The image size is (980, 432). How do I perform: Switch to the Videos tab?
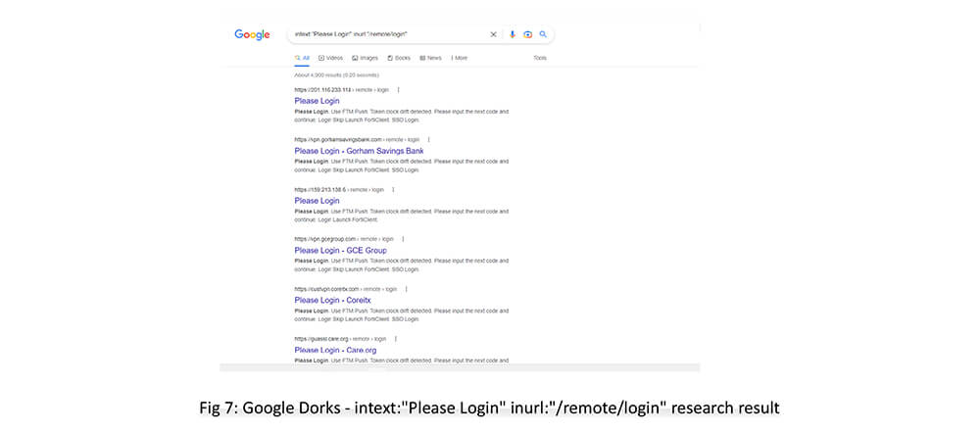(x=330, y=58)
